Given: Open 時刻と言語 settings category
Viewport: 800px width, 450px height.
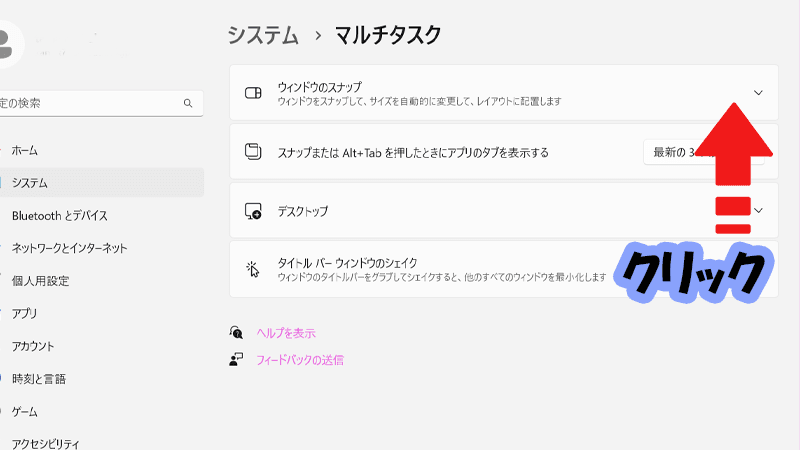Looking at the screenshot, I should tap(39, 379).
